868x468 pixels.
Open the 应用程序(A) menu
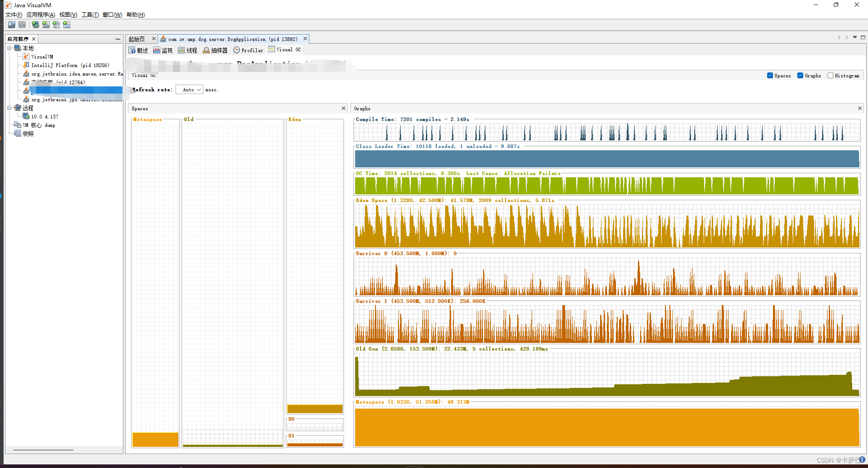pyautogui.click(x=41, y=15)
